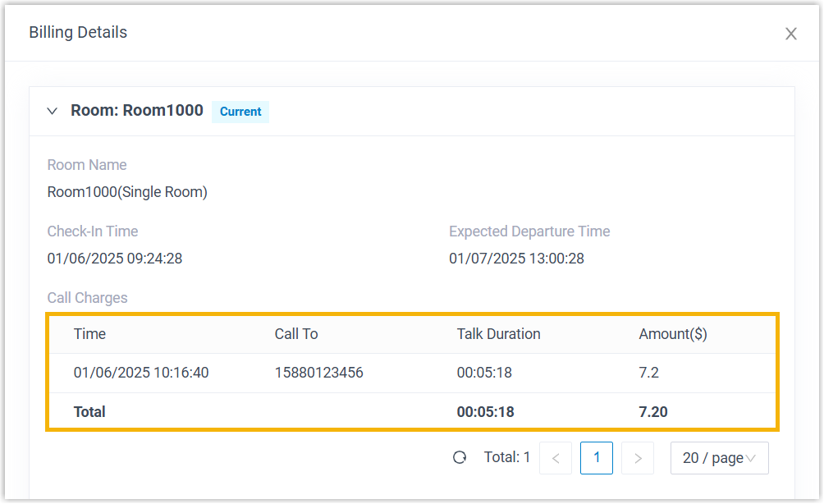Click the refresh icon beside Total

tap(460, 458)
